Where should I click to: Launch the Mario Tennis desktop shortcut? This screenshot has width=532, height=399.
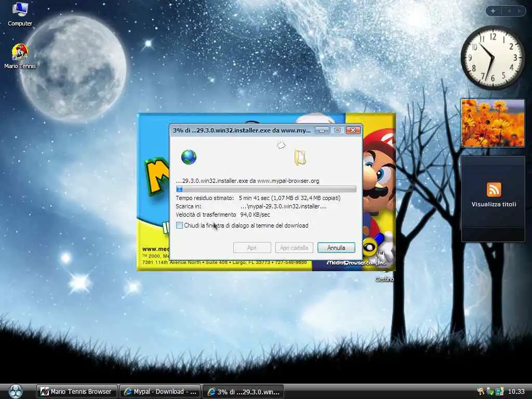20,56
